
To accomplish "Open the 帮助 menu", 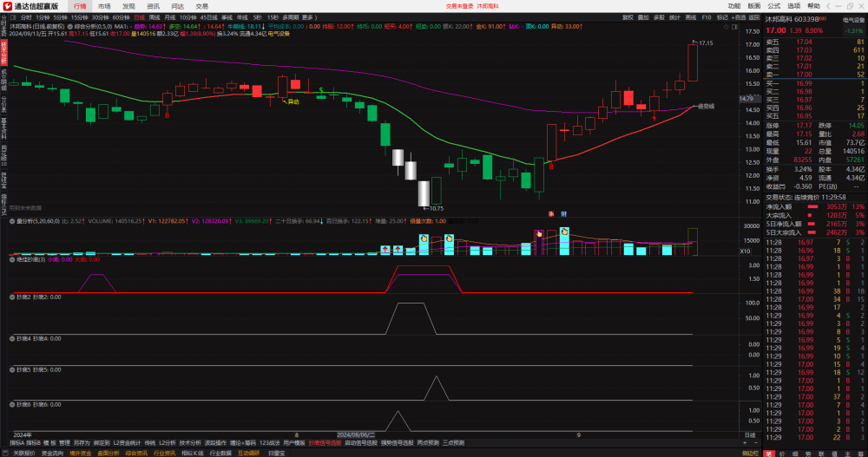I will tap(814, 6).
